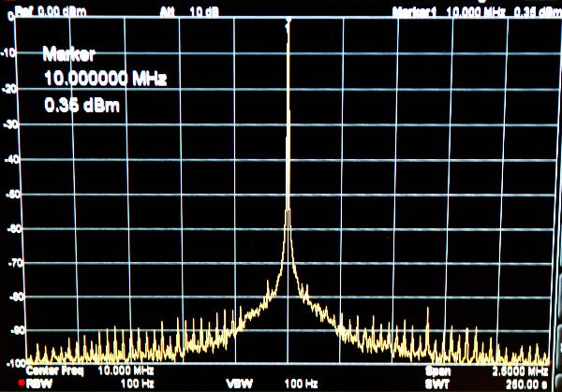
Task: Click the large '10.000000 MHz' marker frequency value
Action: coord(105,79)
